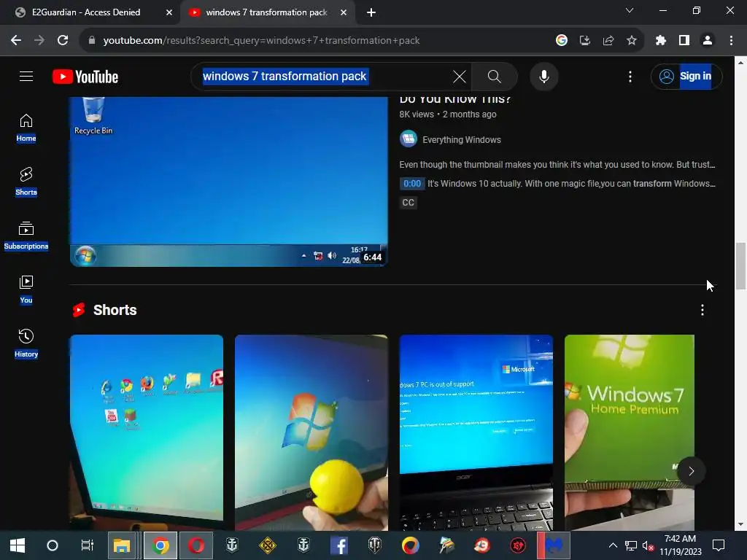Close the E2Guardian tab
The image size is (747, 560).
[x=169, y=12]
